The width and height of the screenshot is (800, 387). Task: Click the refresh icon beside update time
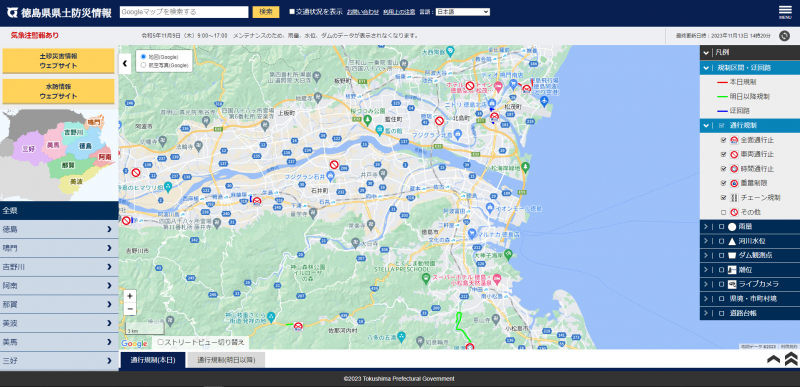click(x=784, y=36)
